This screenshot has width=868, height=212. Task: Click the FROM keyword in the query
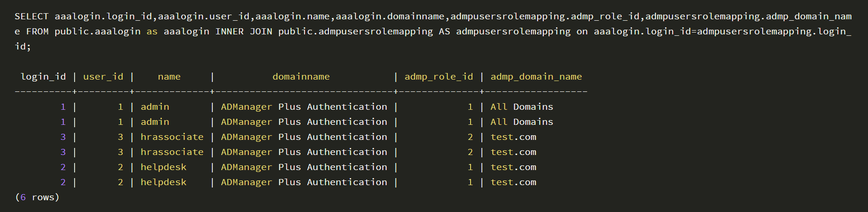pyautogui.click(x=37, y=32)
